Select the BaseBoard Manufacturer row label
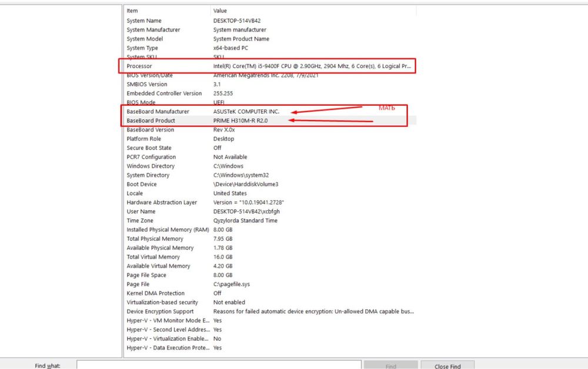 click(158, 112)
